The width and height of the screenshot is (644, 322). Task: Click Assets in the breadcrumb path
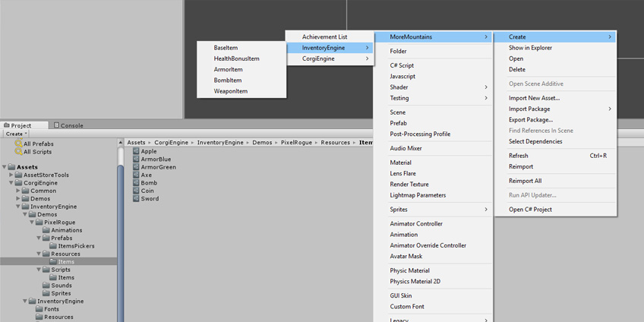(137, 143)
